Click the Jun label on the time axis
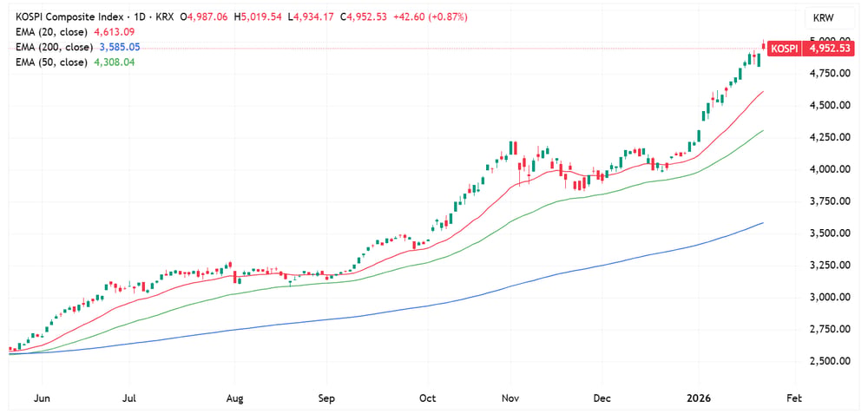This screenshot has width=868, height=414. click(x=42, y=398)
